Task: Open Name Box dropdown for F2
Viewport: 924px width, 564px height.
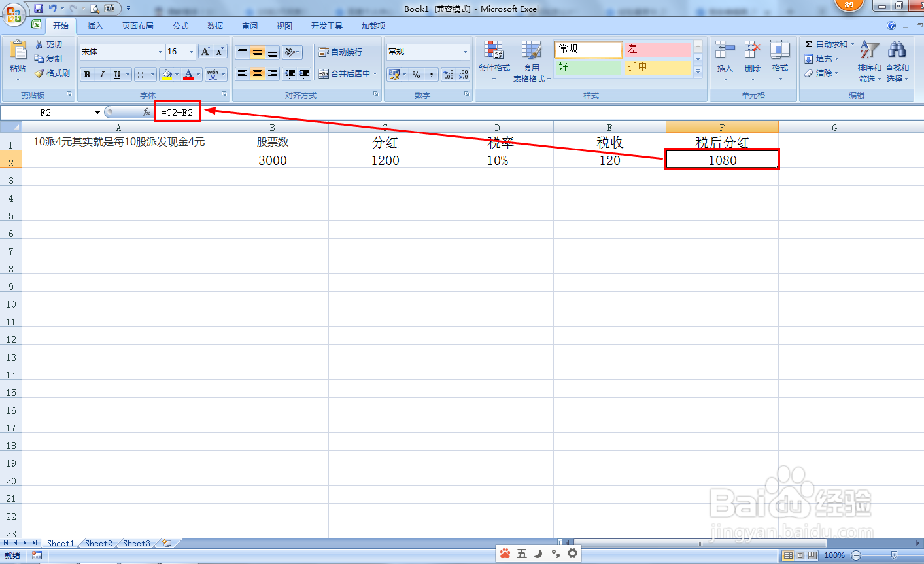Action: click(x=97, y=113)
